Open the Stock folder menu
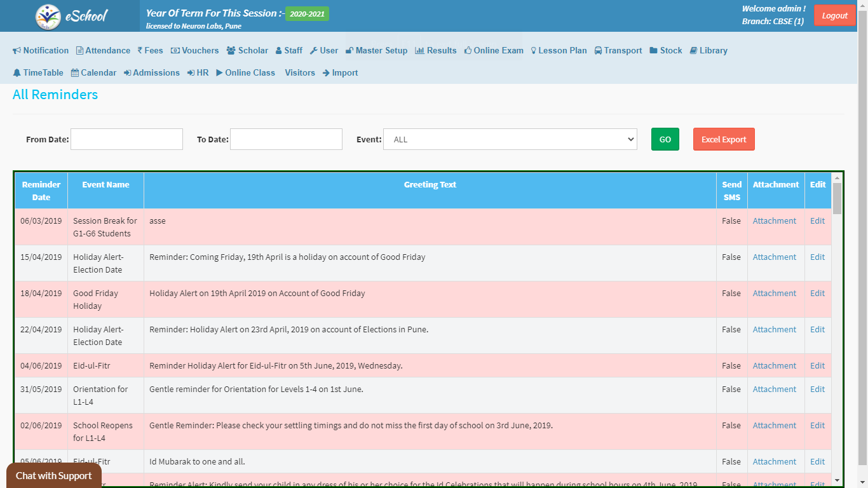The image size is (868, 488). pos(665,51)
